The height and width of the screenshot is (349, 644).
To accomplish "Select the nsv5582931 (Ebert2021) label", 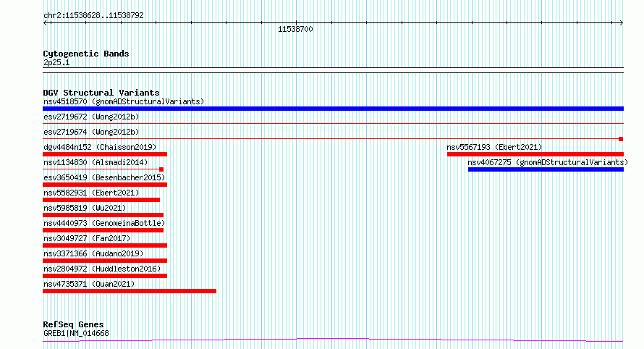I will [91, 193].
